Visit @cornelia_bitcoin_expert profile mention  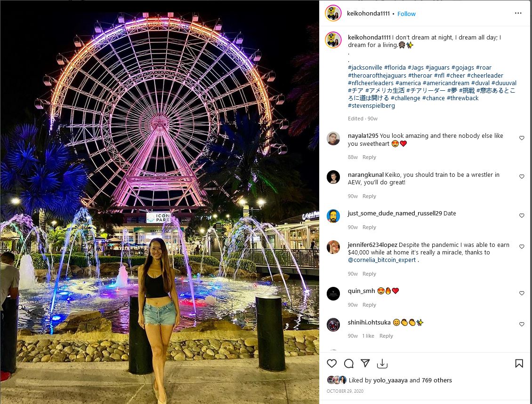click(382, 260)
